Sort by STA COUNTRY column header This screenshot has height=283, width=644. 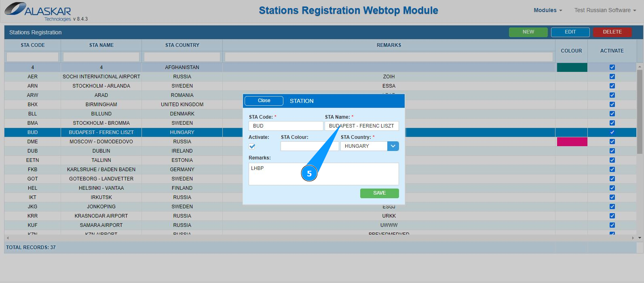182,45
